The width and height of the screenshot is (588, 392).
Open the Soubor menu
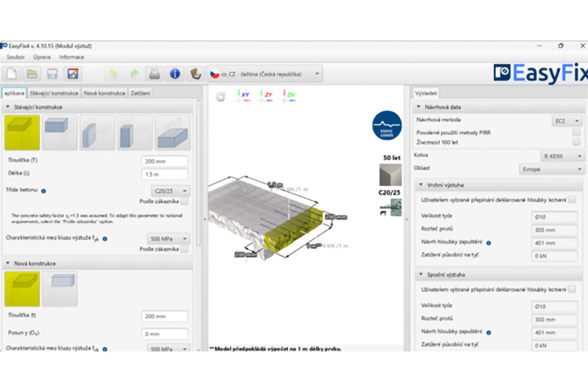pos(16,57)
